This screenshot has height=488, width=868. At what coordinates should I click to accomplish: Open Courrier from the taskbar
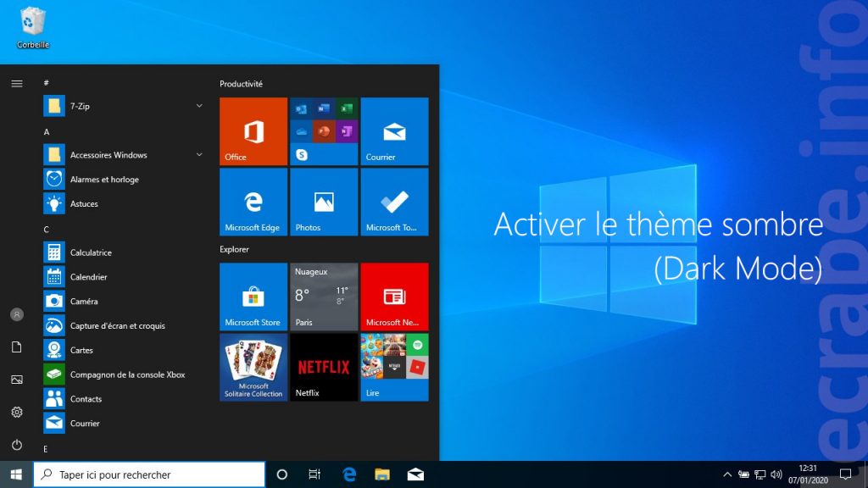tap(415, 474)
